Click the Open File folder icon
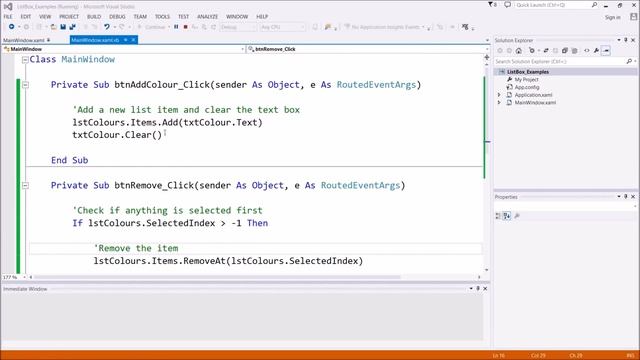The image size is (640, 360). click(53, 27)
